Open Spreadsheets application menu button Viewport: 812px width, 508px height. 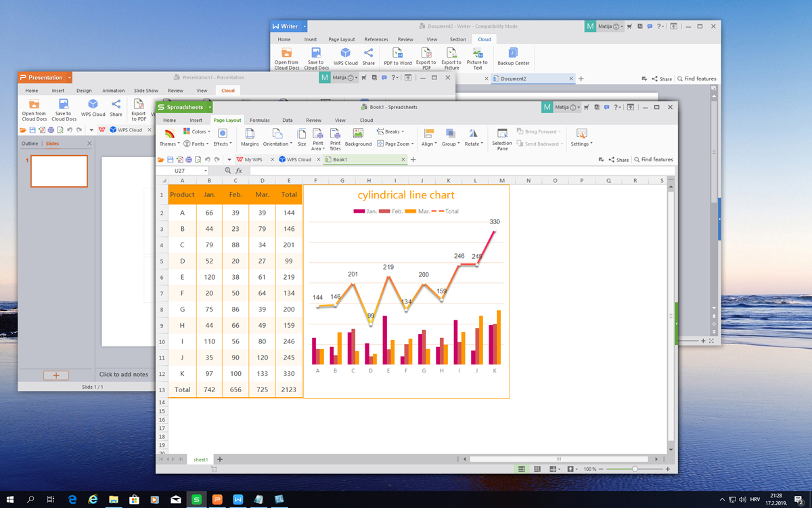[184, 107]
